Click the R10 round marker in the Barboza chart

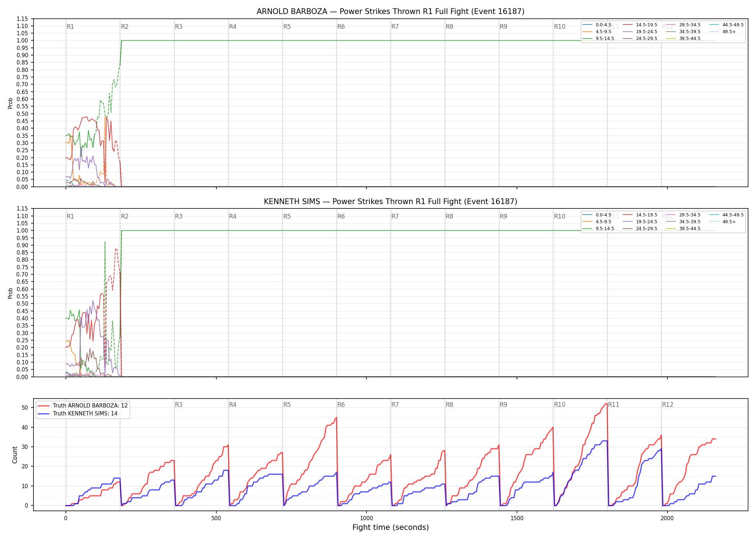560,27
